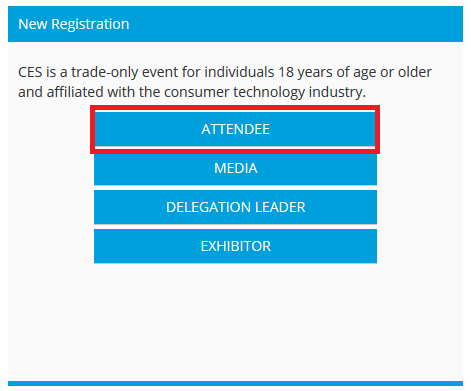
Task: Select the MEDIA registration button
Action: click(235, 168)
